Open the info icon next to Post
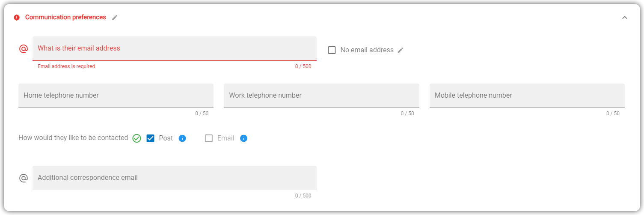Viewport: 644px width, 215px height. [182, 138]
